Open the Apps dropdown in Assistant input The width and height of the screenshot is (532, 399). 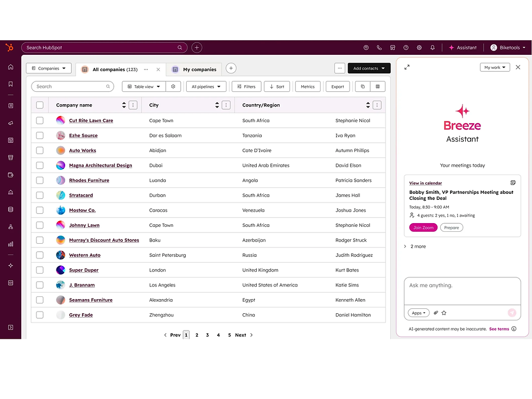click(x=419, y=313)
